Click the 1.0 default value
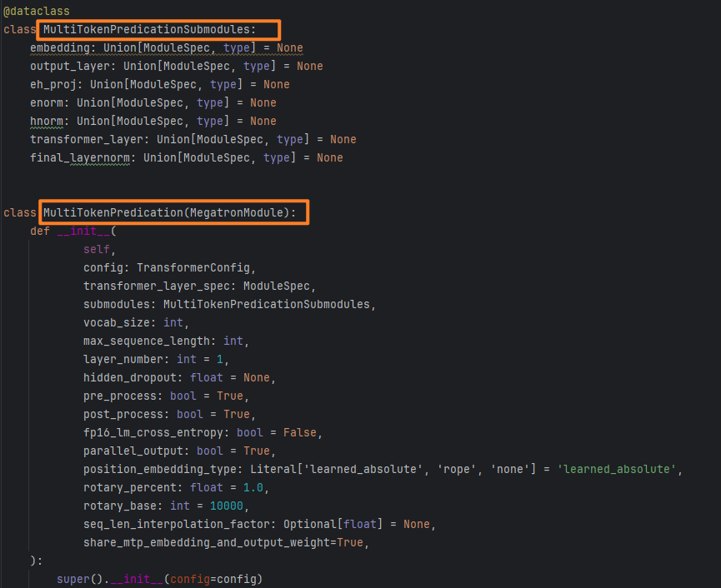721x588 pixels. 253,488
